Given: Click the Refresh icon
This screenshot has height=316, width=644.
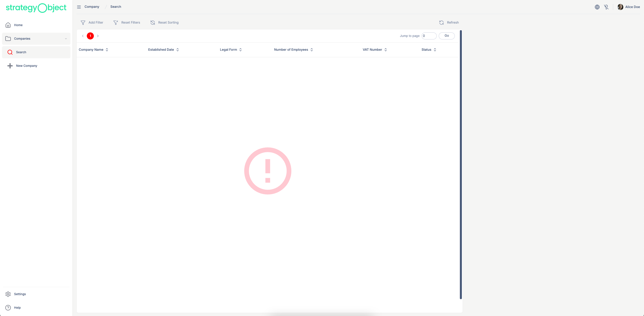Looking at the screenshot, I should 441,23.
